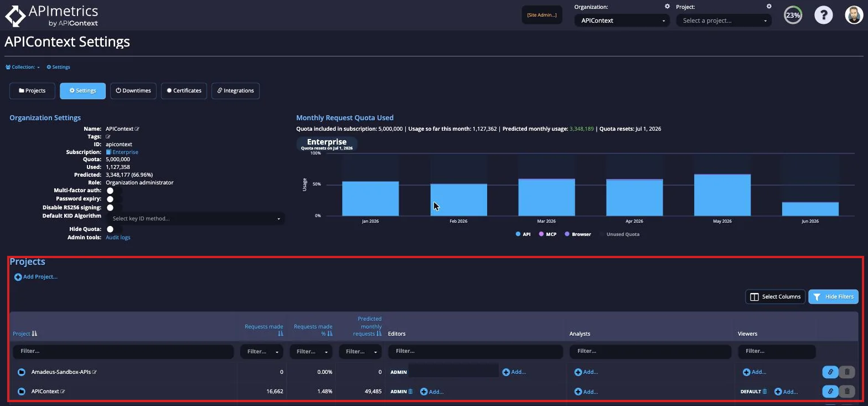Open the Organization APIContext dropdown
This screenshot has width=868, height=406.
click(622, 20)
